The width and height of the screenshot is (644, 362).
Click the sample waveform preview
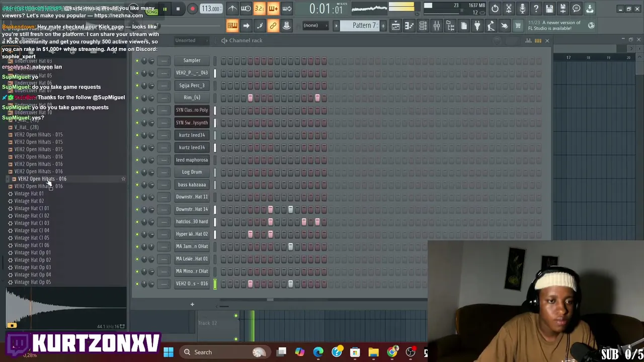pyautogui.click(x=65, y=308)
